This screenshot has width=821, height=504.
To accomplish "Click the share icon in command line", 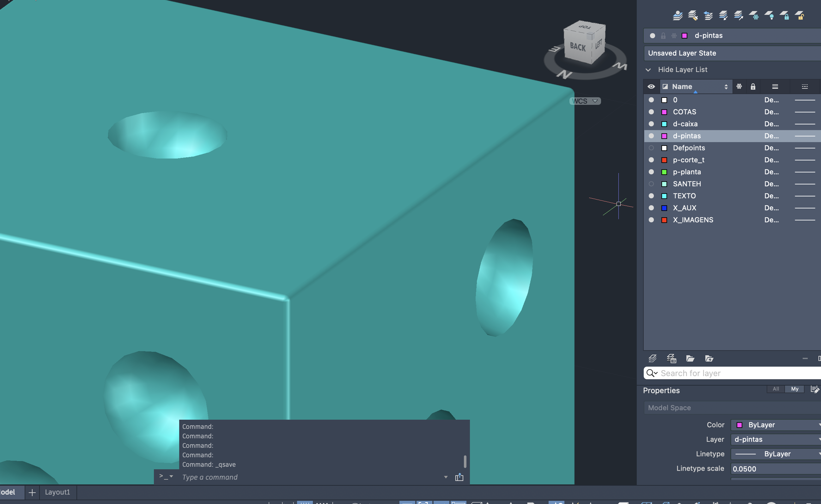I will 459,477.
